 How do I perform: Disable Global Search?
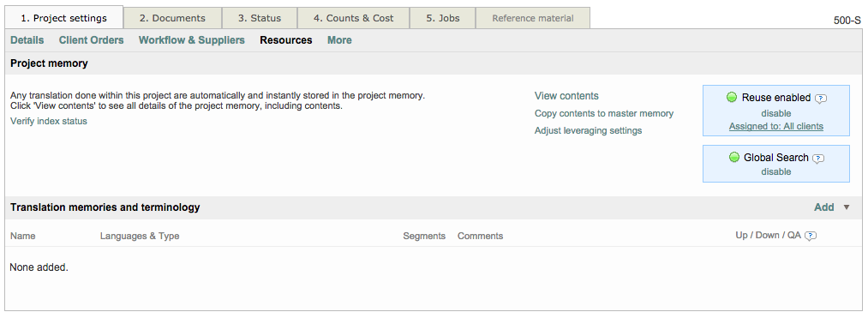(775, 171)
